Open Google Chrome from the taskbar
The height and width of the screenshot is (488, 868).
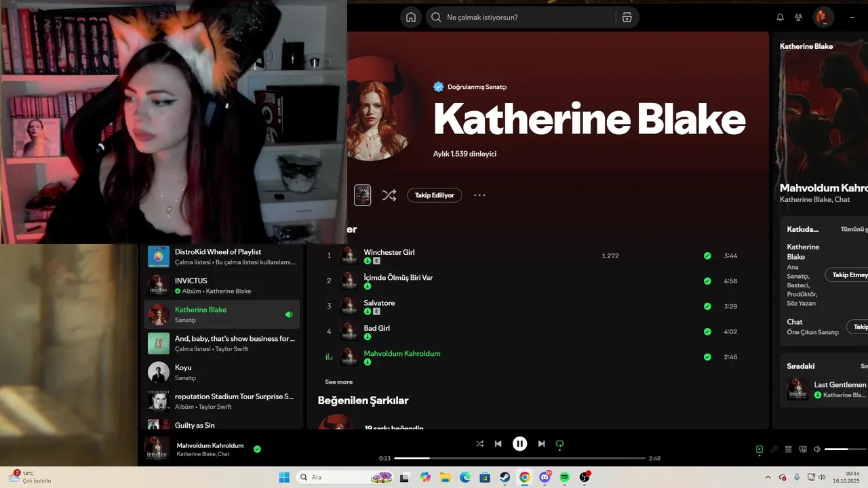click(x=525, y=477)
